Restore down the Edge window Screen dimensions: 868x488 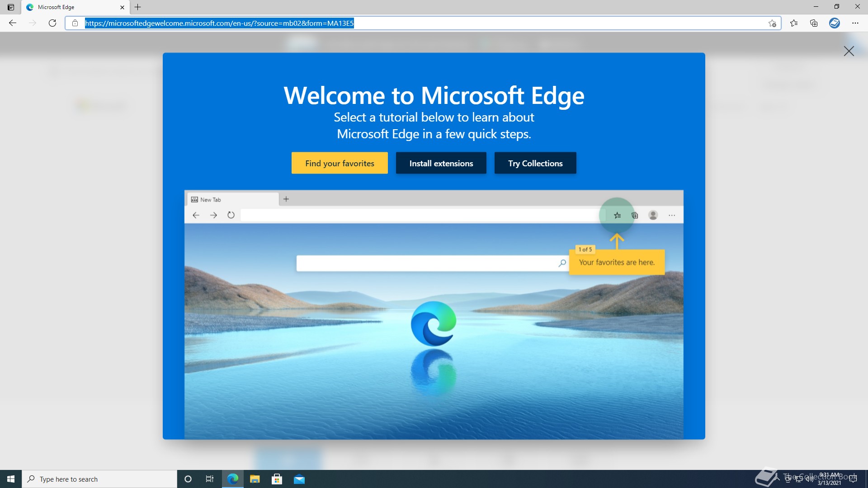click(837, 7)
